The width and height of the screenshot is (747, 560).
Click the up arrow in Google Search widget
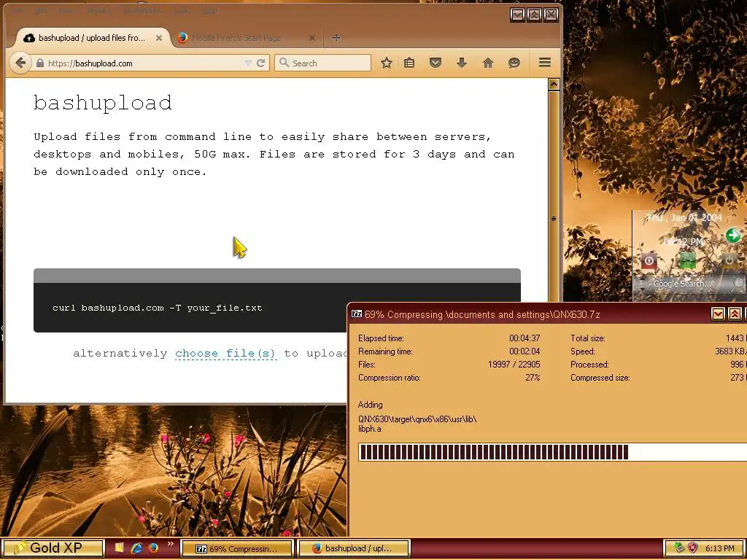642,279
